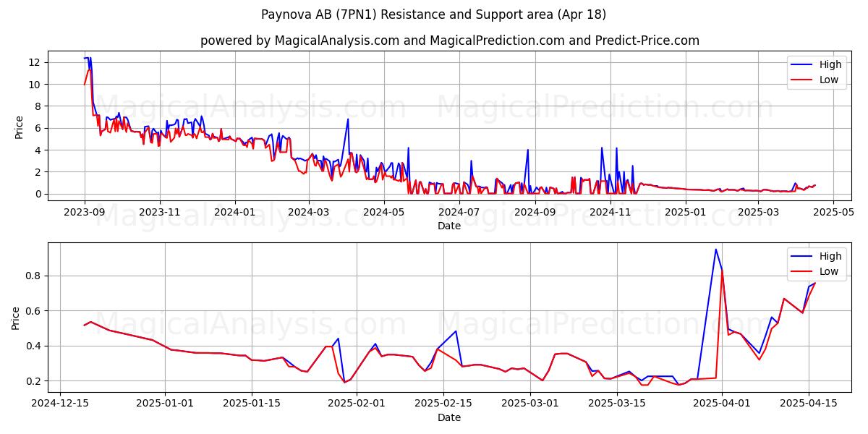Click the top chart 'Date' axis label
Screen dimensions: 868x434
tap(449, 226)
